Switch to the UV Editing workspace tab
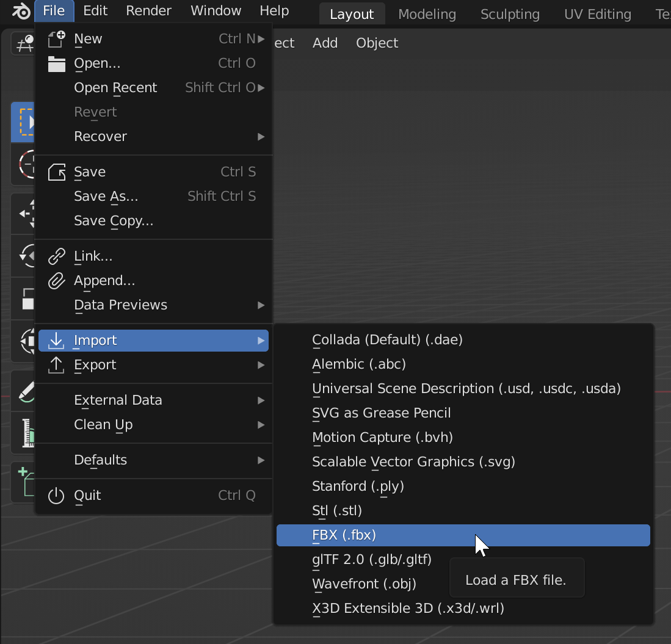This screenshot has height=644, width=671. click(x=597, y=13)
